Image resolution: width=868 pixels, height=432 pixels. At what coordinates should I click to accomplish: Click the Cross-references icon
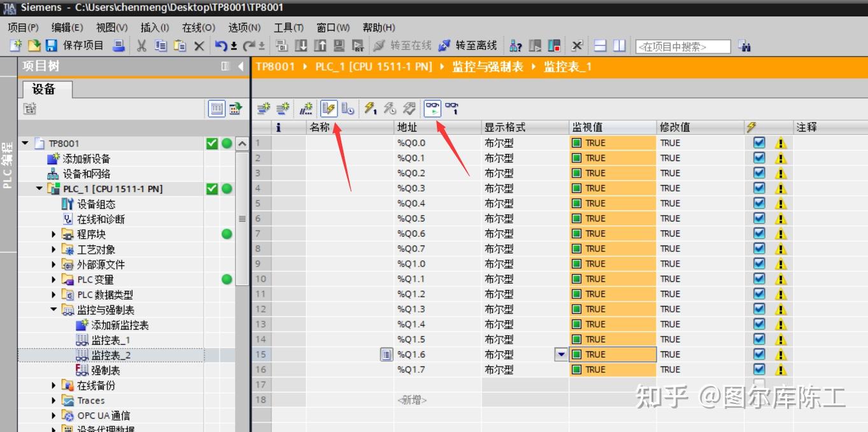(577, 46)
